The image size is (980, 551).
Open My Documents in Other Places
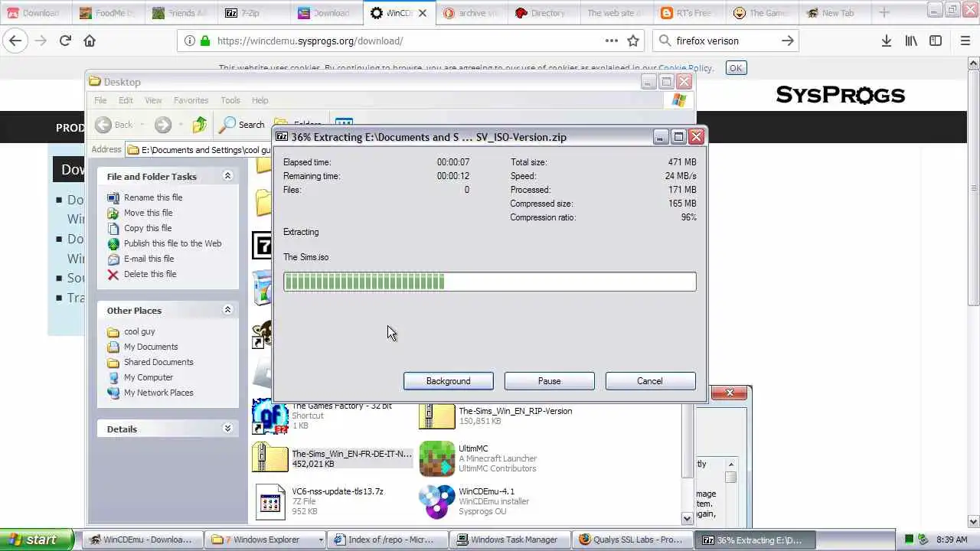tap(151, 347)
